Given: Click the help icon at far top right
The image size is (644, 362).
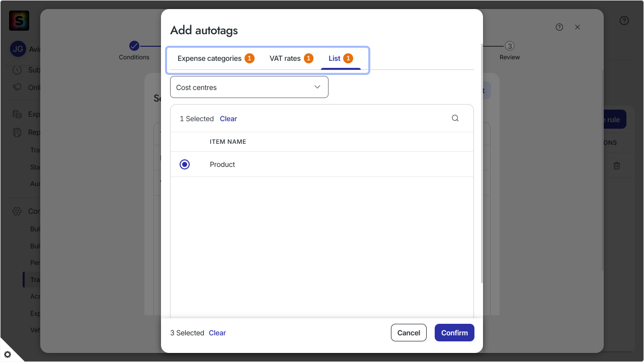Looking at the screenshot, I should coord(624,21).
